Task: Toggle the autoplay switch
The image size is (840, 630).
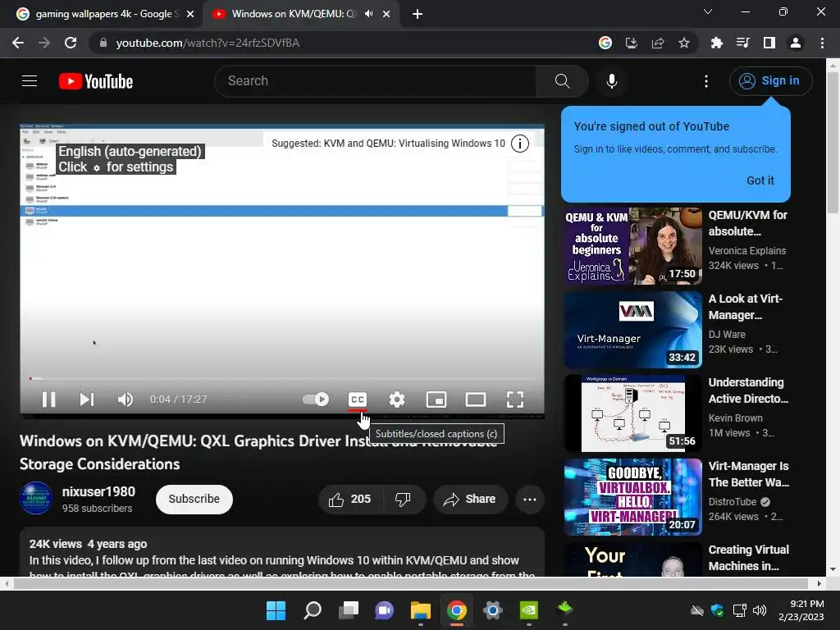Action: [316, 399]
